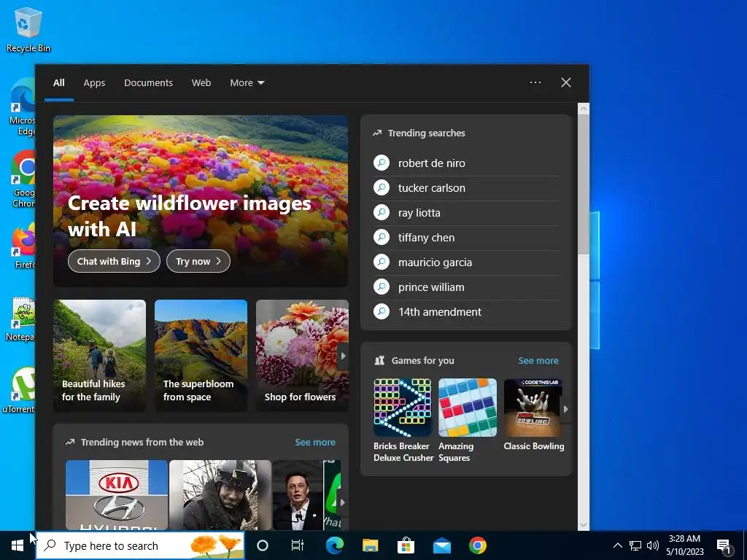747x560 pixels.
Task: Open the Classic Bowling game
Action: pos(533,415)
